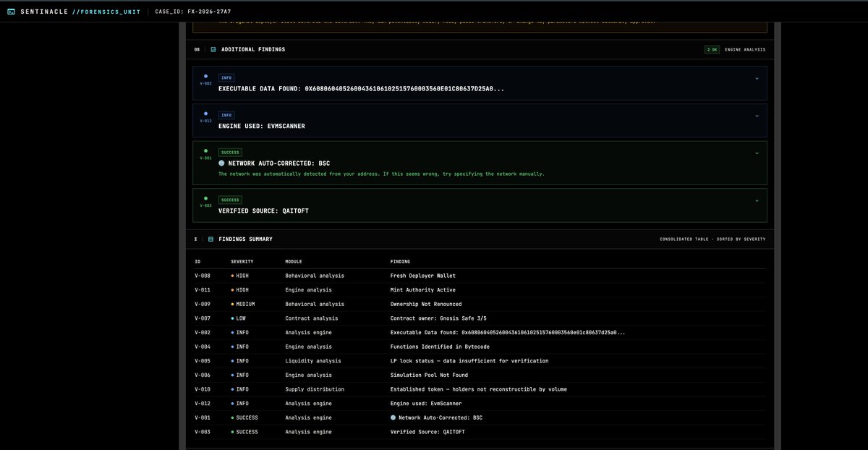This screenshot has height=450, width=868.
Task: Click the INFO badge on Executable Data card
Action: (x=226, y=77)
